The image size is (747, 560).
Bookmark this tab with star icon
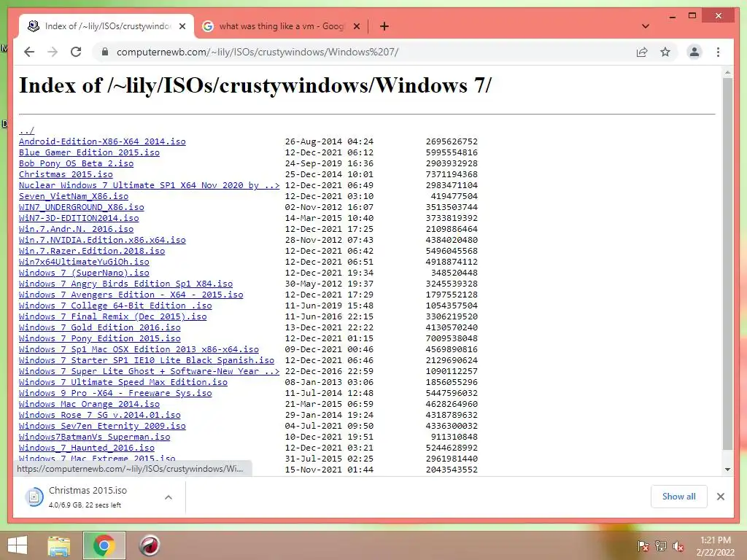[665, 52]
